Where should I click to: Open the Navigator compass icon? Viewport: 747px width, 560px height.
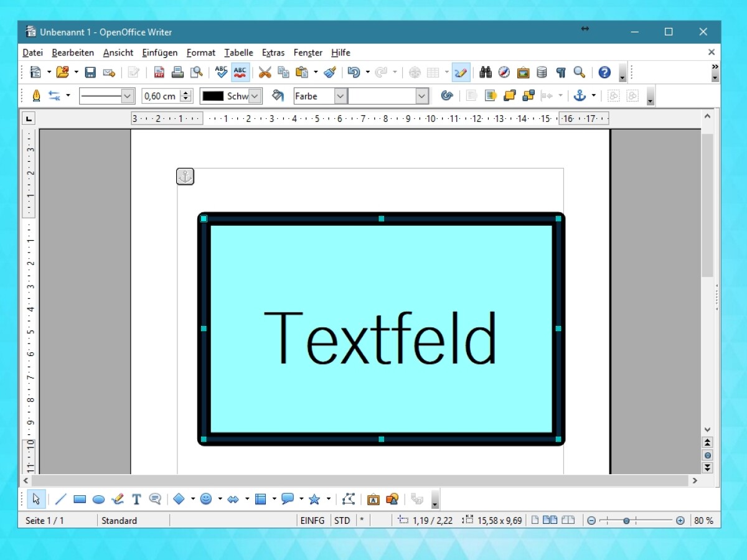tap(504, 72)
